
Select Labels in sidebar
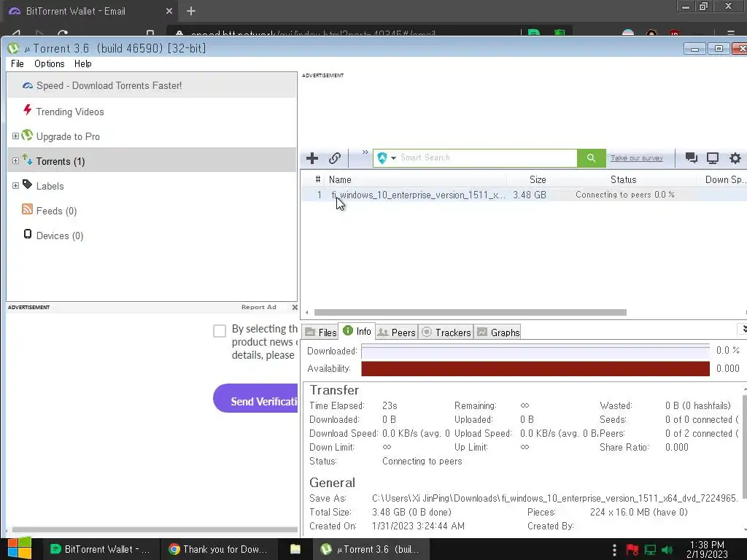coord(50,186)
